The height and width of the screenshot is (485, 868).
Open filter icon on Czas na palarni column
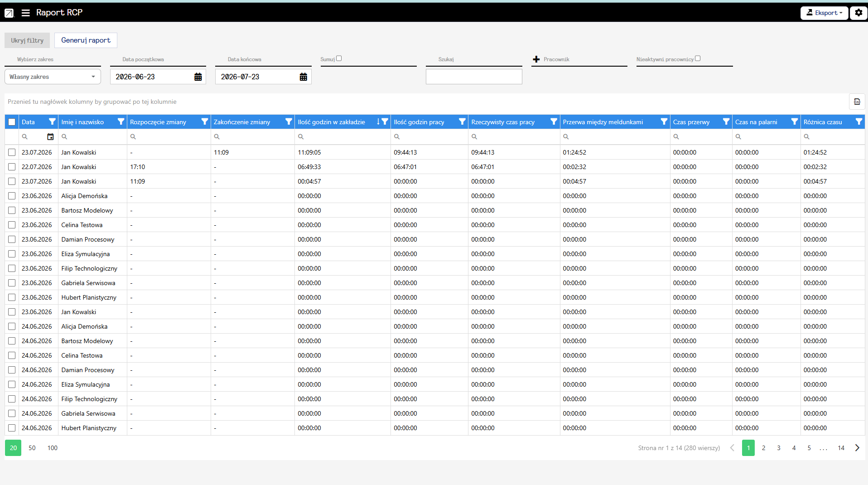tap(794, 121)
